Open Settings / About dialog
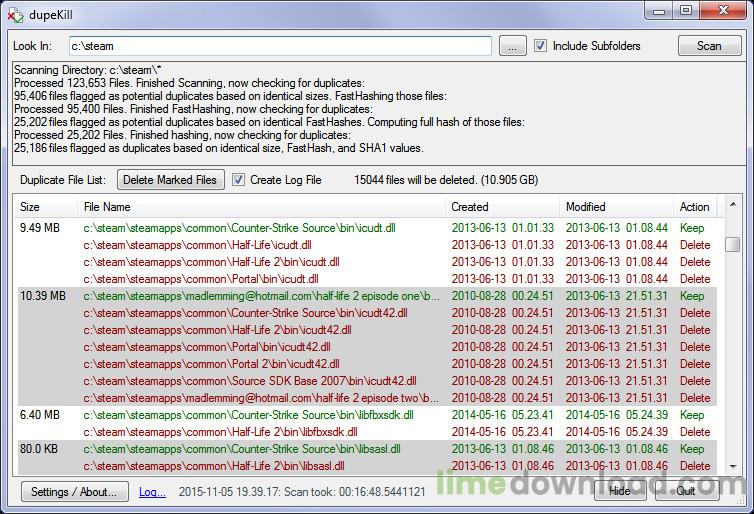The height and width of the screenshot is (514, 754). click(75, 491)
